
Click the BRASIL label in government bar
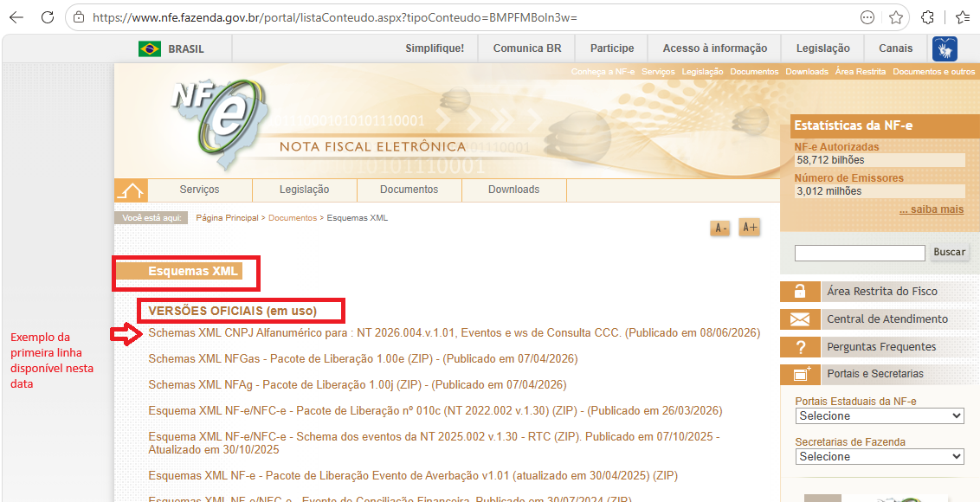tap(186, 49)
